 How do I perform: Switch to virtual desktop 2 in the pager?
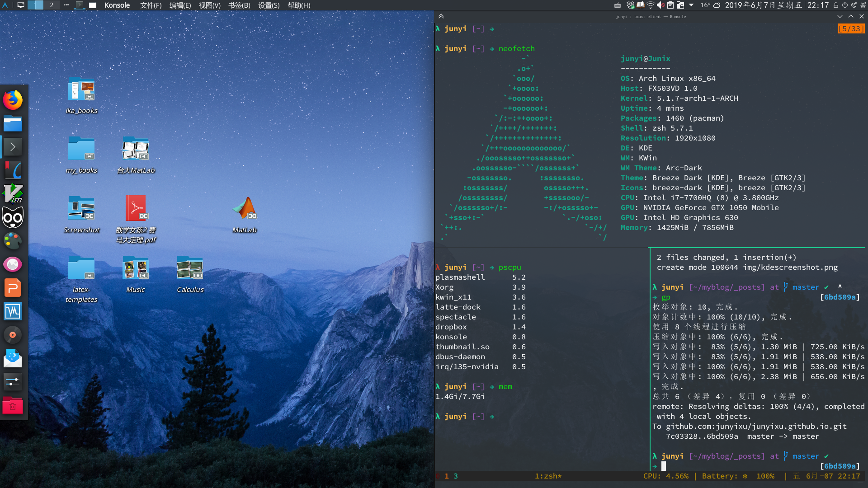tap(52, 5)
